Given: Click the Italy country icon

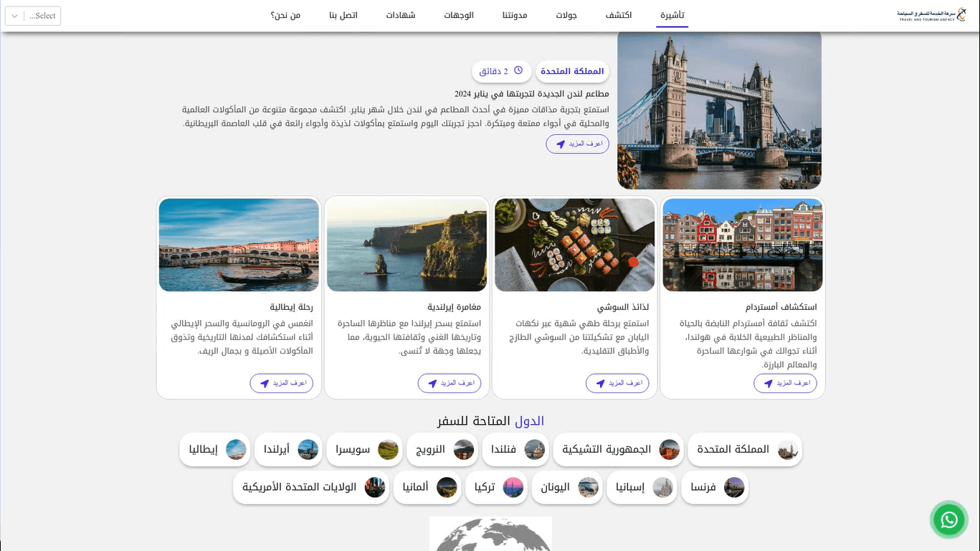Looking at the screenshot, I should click(236, 450).
